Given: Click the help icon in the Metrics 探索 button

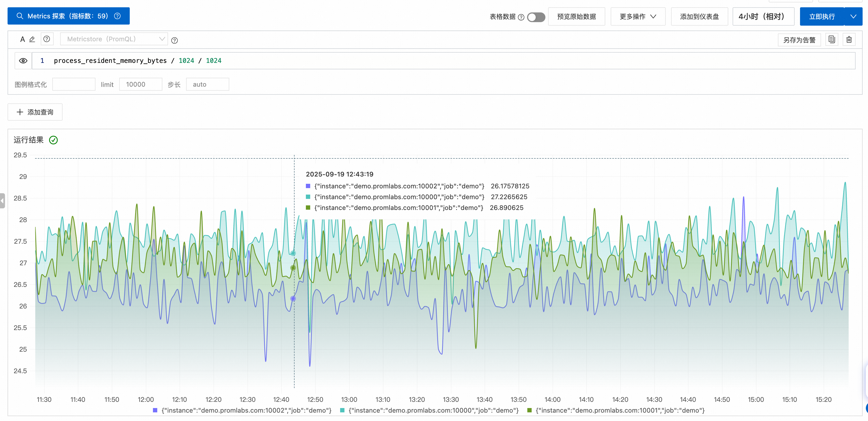Looking at the screenshot, I should coord(117,16).
